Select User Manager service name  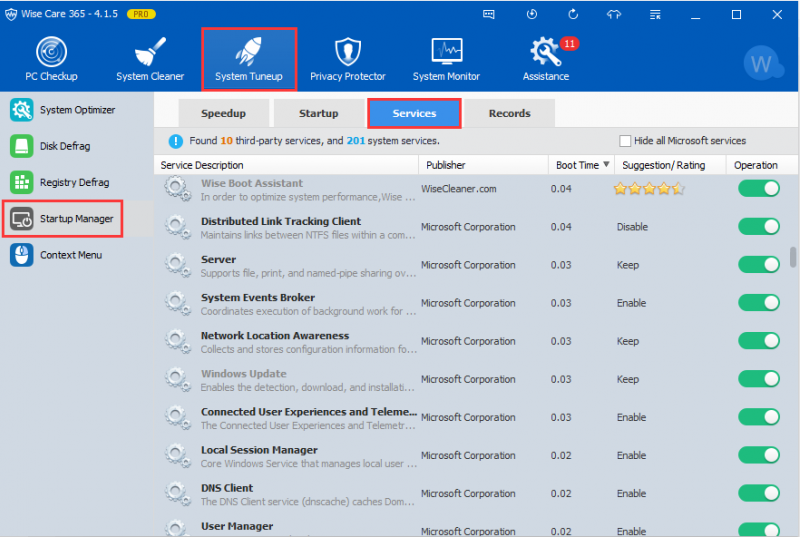click(237, 526)
